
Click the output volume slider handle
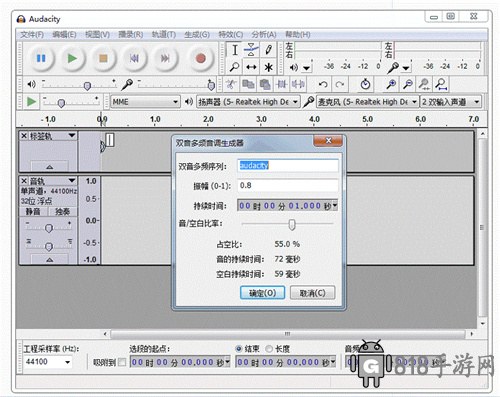point(87,86)
